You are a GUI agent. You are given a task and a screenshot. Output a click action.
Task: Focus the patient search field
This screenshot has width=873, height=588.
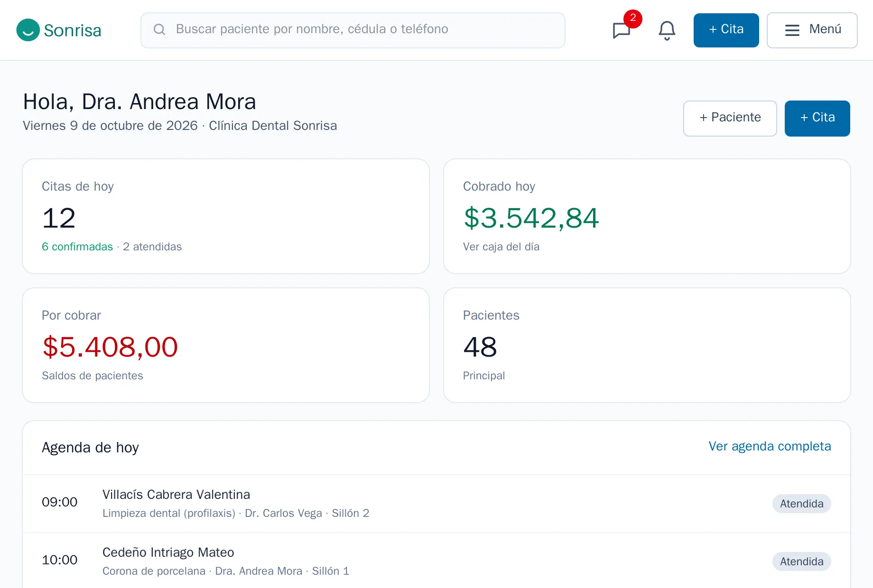coord(353,30)
